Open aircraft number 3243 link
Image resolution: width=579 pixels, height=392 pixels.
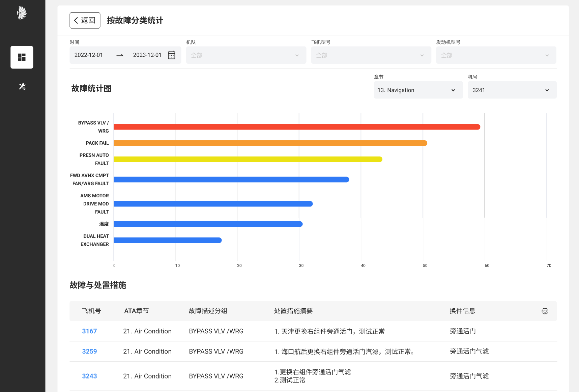pos(89,376)
